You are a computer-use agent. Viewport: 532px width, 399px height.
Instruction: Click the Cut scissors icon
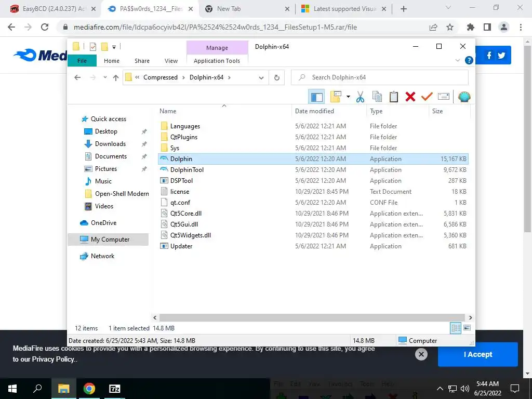[x=361, y=97]
